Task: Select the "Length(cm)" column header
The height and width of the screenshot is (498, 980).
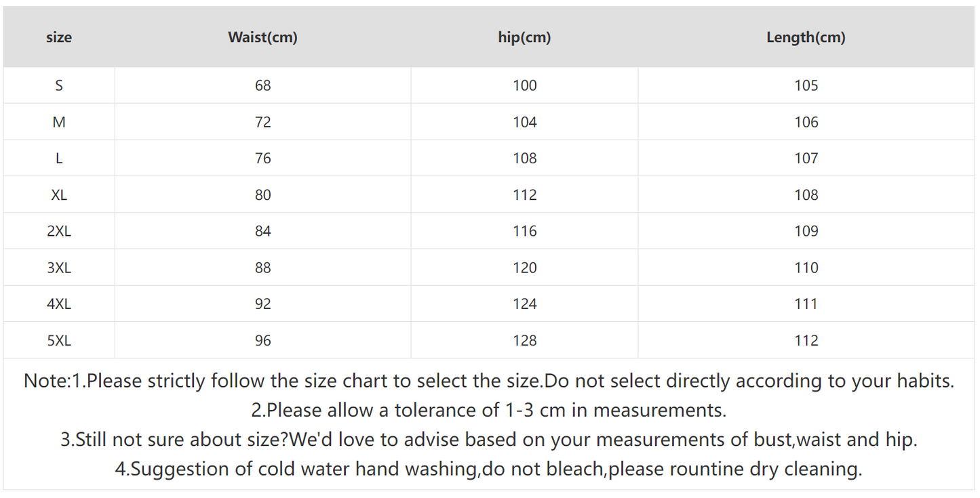Action: tap(806, 38)
